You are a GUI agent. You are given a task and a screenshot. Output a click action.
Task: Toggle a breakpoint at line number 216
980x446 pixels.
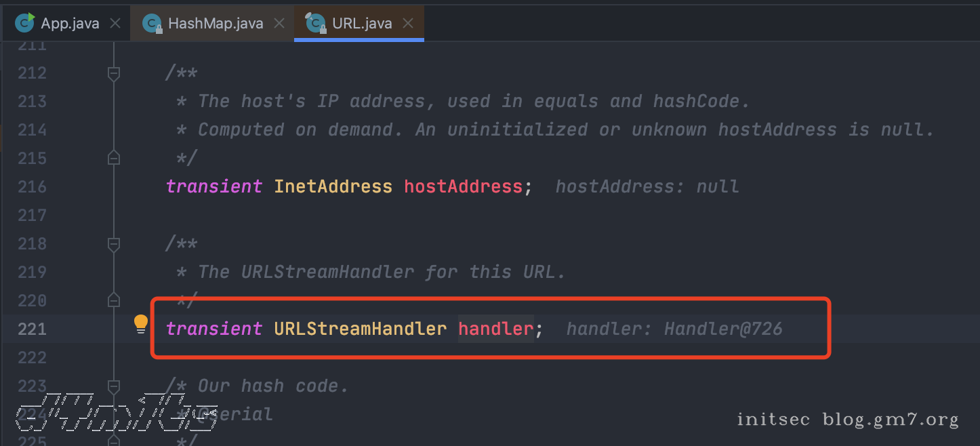coord(33,186)
